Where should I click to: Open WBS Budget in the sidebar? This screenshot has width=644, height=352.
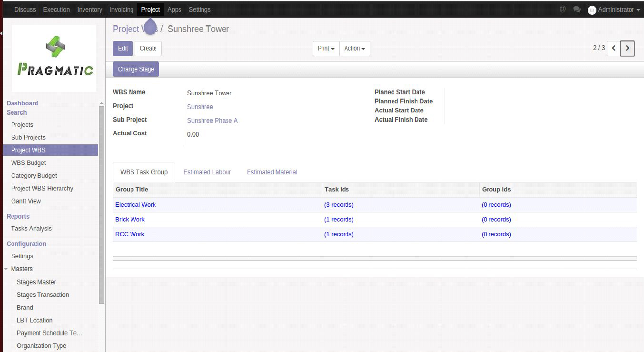coord(29,163)
